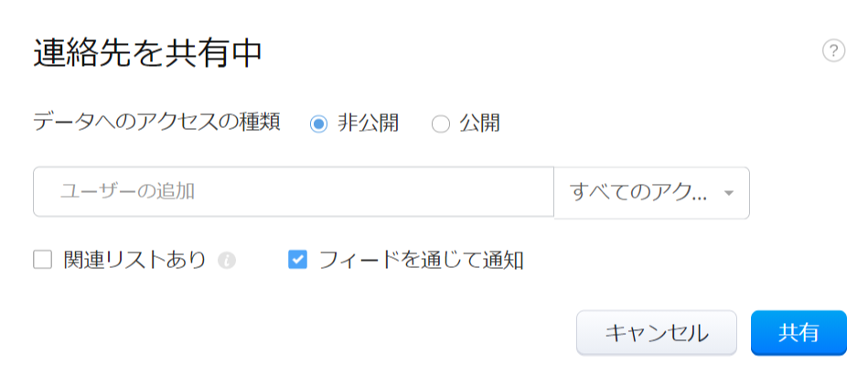Open help via the question mark icon

click(x=833, y=51)
